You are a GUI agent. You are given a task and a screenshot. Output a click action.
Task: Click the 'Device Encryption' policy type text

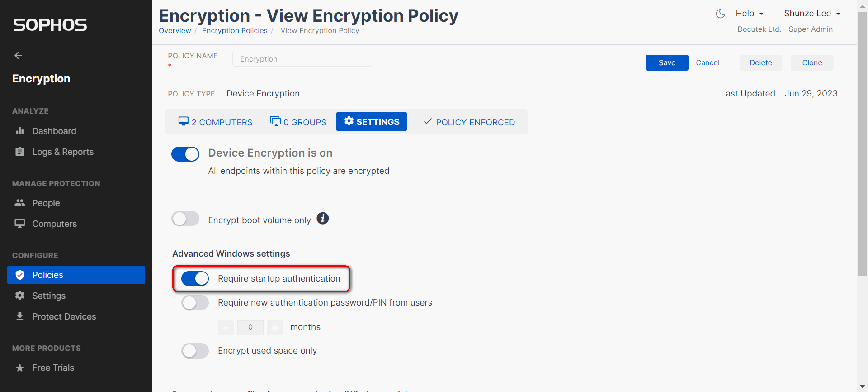(x=263, y=93)
